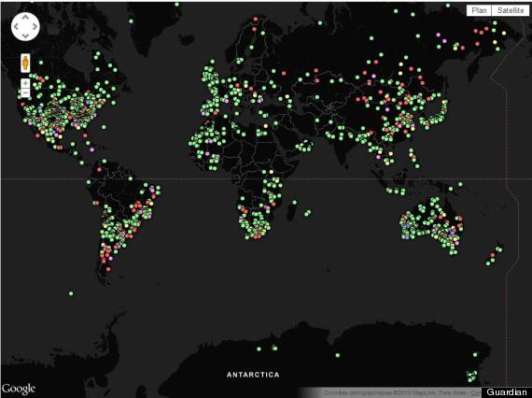Pan the map up with the arrow
532x398 pixels.
tap(25, 17)
